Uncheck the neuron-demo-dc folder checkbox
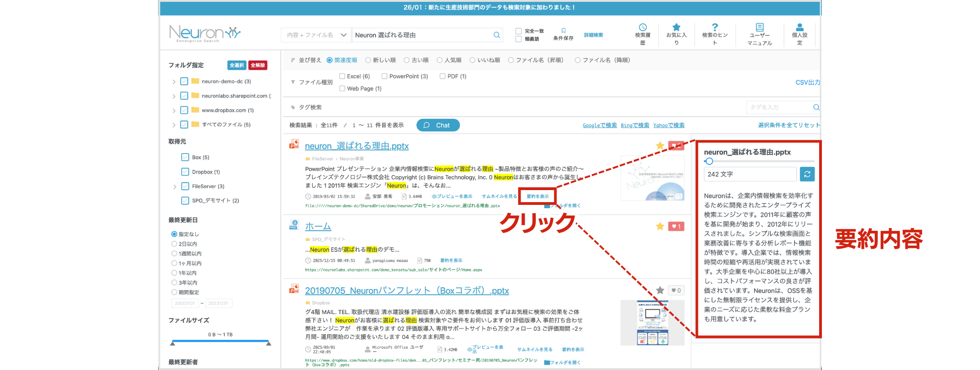The width and height of the screenshot is (980, 370). 184,81
